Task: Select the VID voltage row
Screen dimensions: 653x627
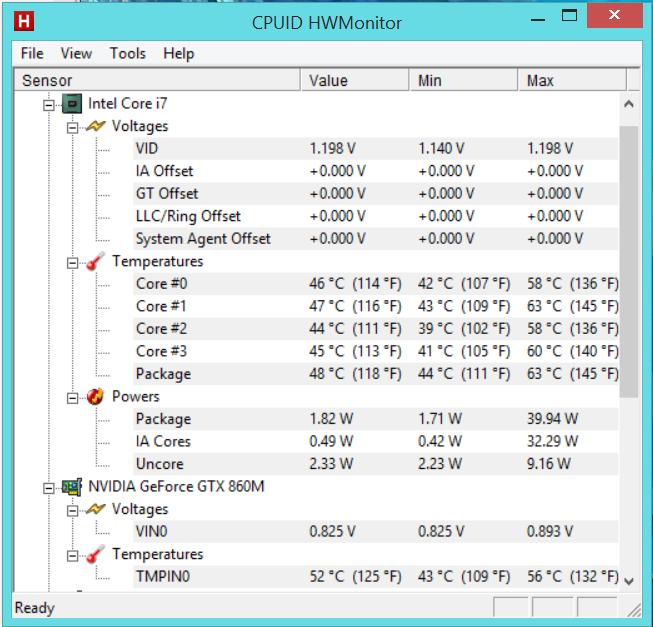Action: [x=376, y=149]
